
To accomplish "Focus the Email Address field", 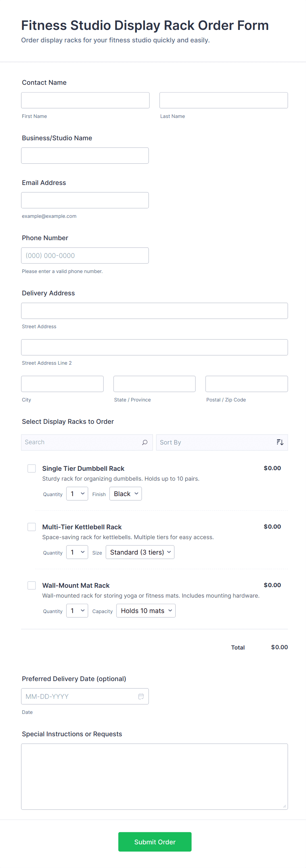I will click(x=85, y=200).
